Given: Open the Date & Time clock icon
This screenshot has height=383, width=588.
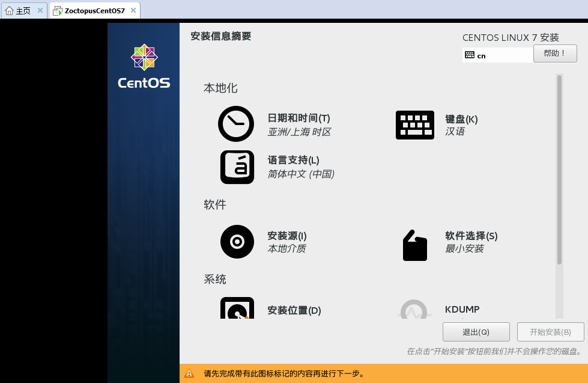Looking at the screenshot, I should 236,124.
